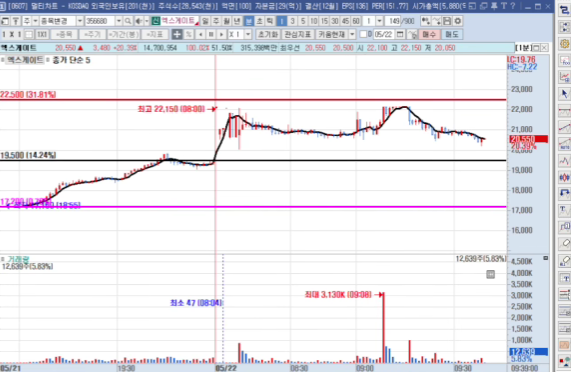
Task: Click the replay stop square button
Action: point(211,35)
